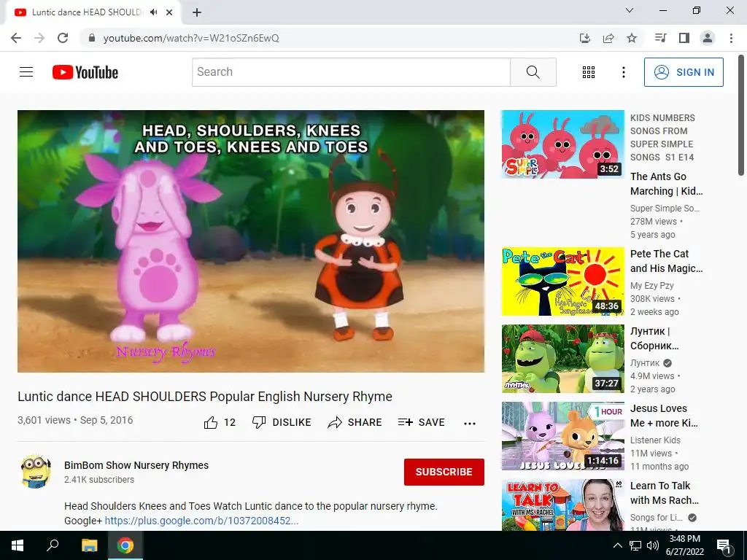Open Learn To Talk with Ms Rachel thumbnail
Viewport: 747px width, 560px height.
point(562,505)
